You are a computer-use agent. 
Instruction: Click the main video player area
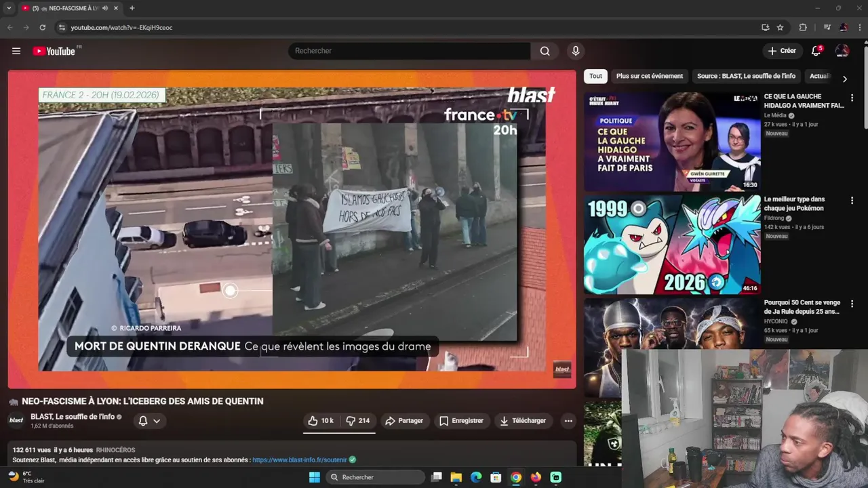pyautogui.click(x=292, y=229)
